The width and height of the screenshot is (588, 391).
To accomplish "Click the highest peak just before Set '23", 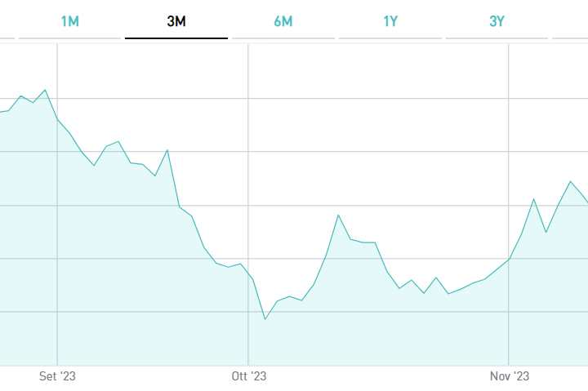I will pyautogui.click(x=45, y=90).
